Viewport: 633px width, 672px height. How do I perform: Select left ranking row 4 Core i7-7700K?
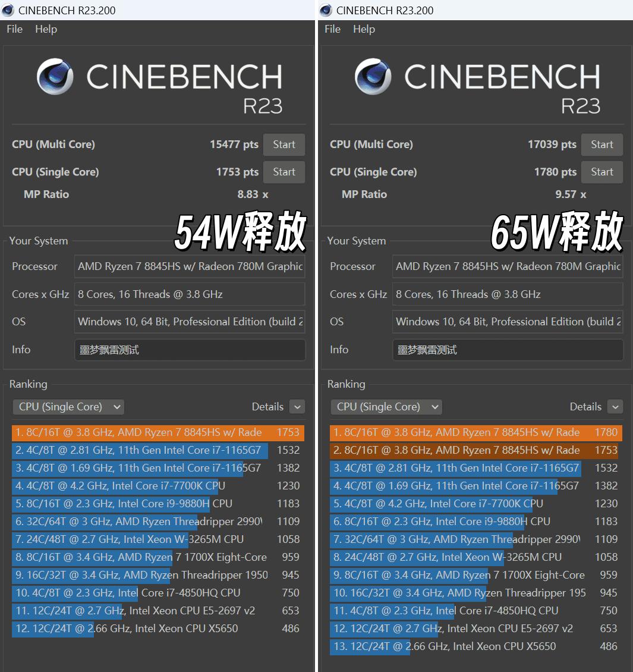coord(158,486)
